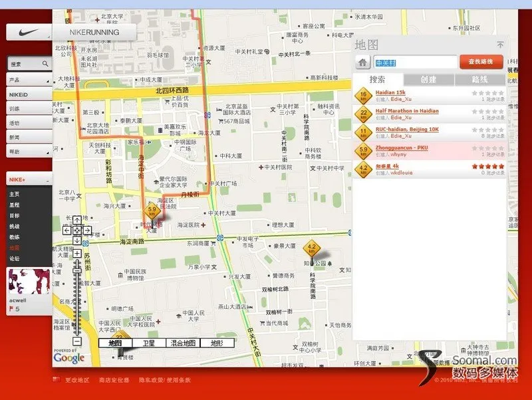Switch map view to 卫星

(149, 343)
